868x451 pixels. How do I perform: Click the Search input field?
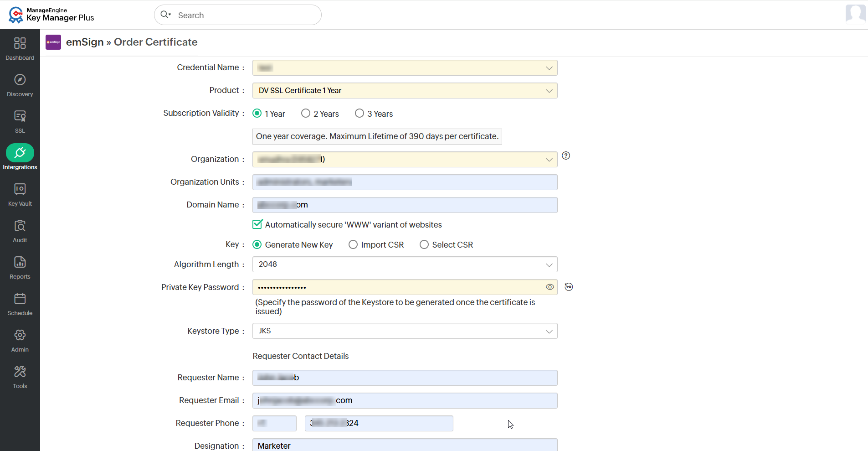238,15
